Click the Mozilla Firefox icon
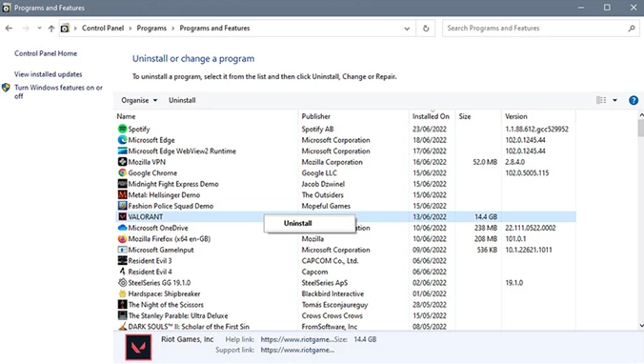 coord(122,238)
